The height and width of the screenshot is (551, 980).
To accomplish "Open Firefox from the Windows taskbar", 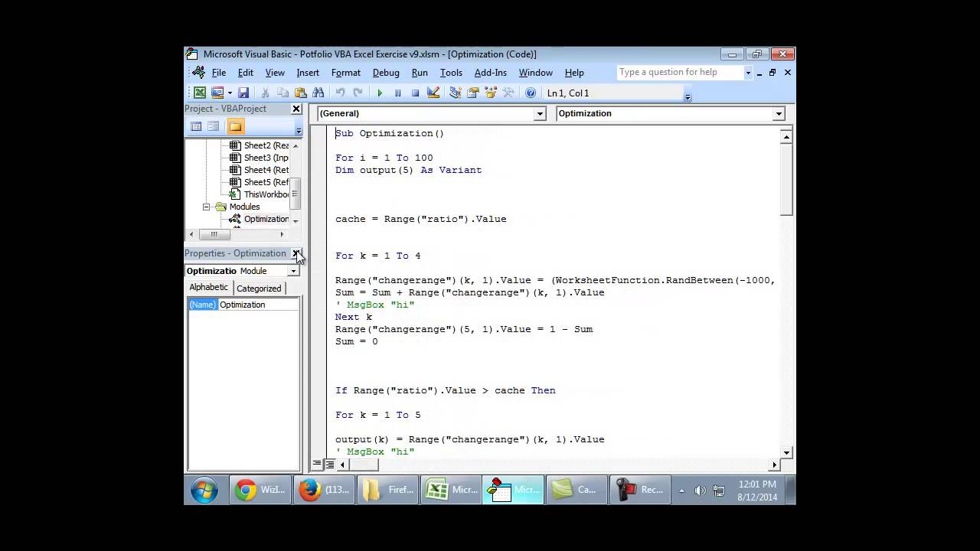I will 324,490.
